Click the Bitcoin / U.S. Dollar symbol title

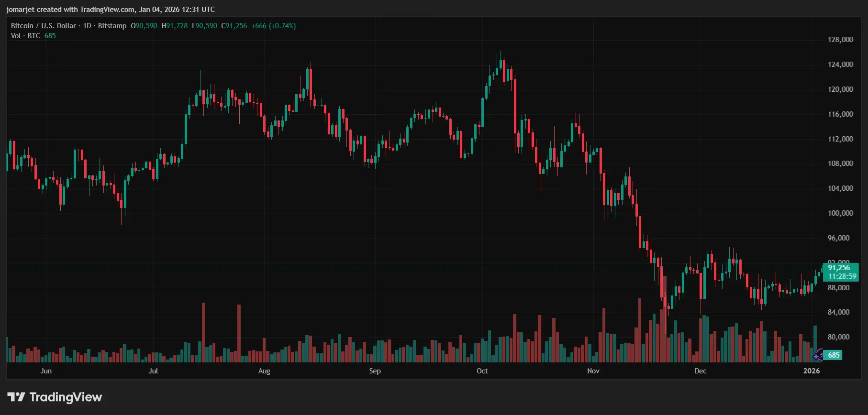44,26
